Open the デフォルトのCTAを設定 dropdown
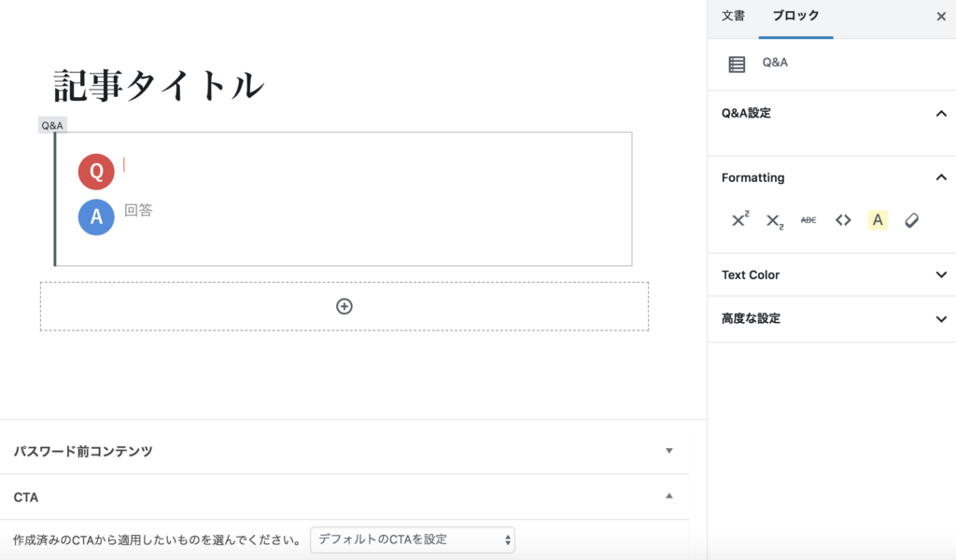 click(413, 539)
